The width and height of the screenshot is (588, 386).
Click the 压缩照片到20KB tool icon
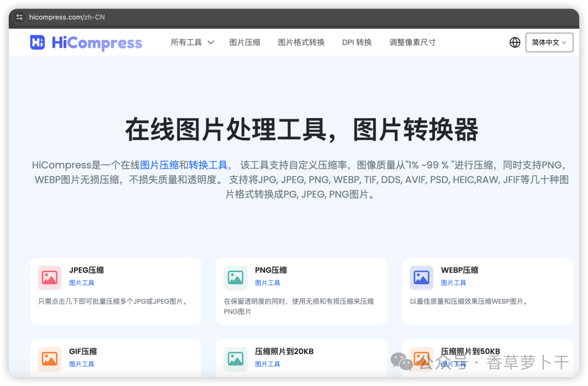point(235,358)
